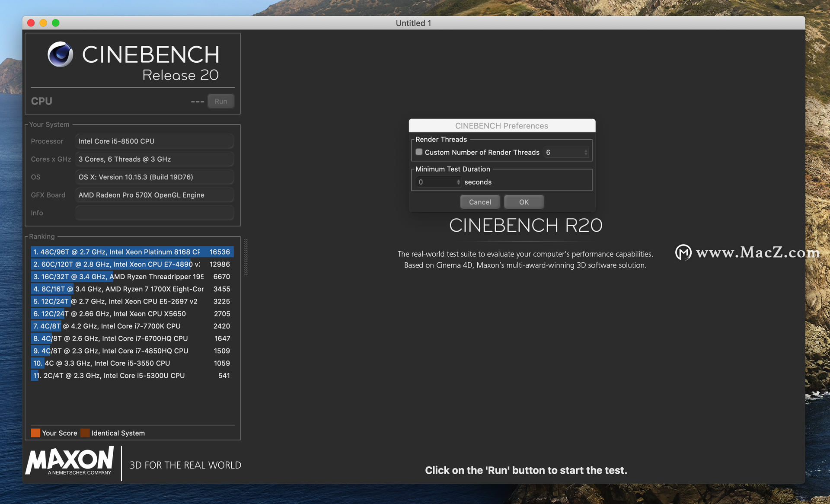Select ranking row 10 Core i5-3550

pos(132,363)
